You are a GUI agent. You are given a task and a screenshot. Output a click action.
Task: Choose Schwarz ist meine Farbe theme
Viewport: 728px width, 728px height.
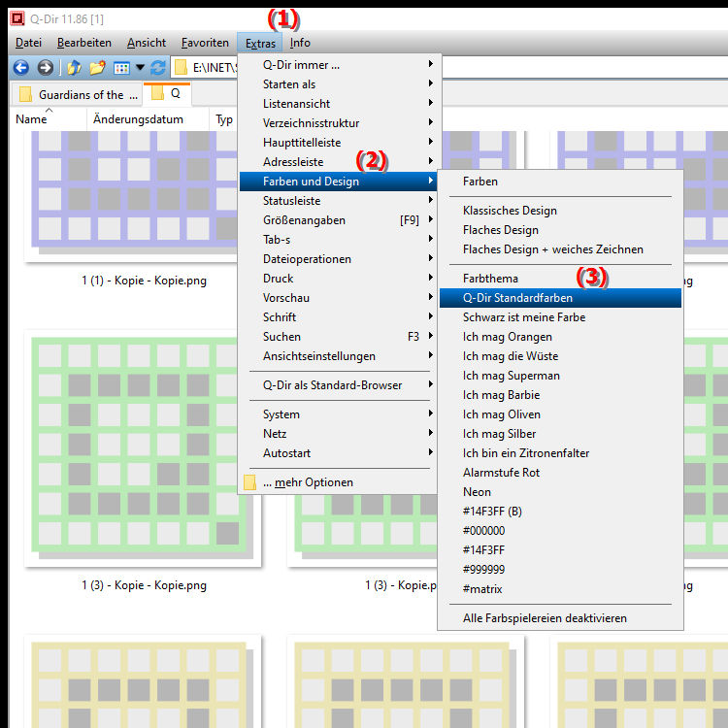[x=560, y=317]
